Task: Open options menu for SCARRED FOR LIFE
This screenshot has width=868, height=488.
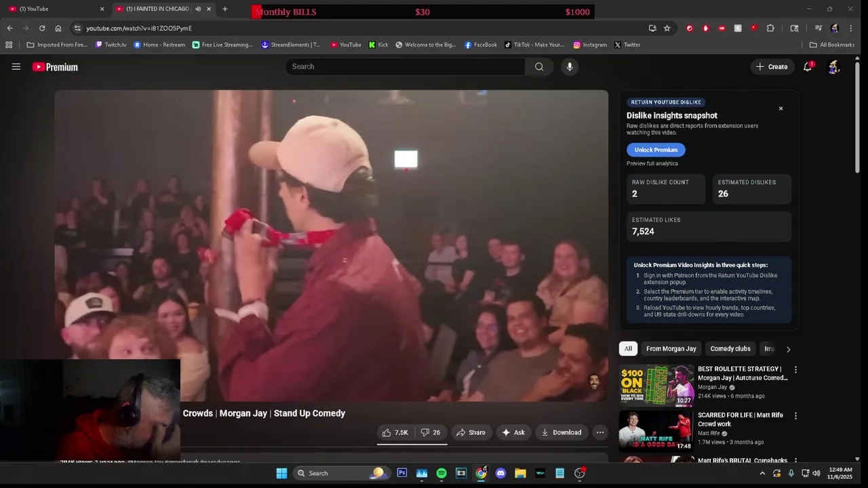Action: 795,415
